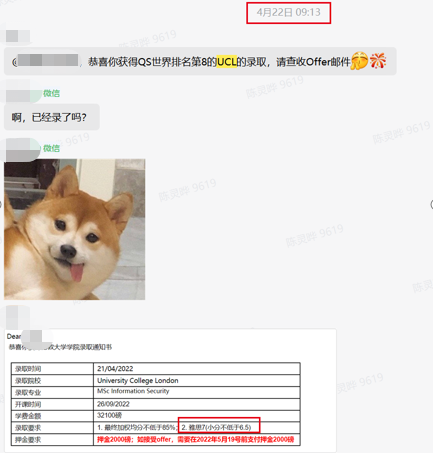Viewport: 433px width, 453px height.
Task: Click the blurred @mention name in the first message
Action: [x=48, y=61]
